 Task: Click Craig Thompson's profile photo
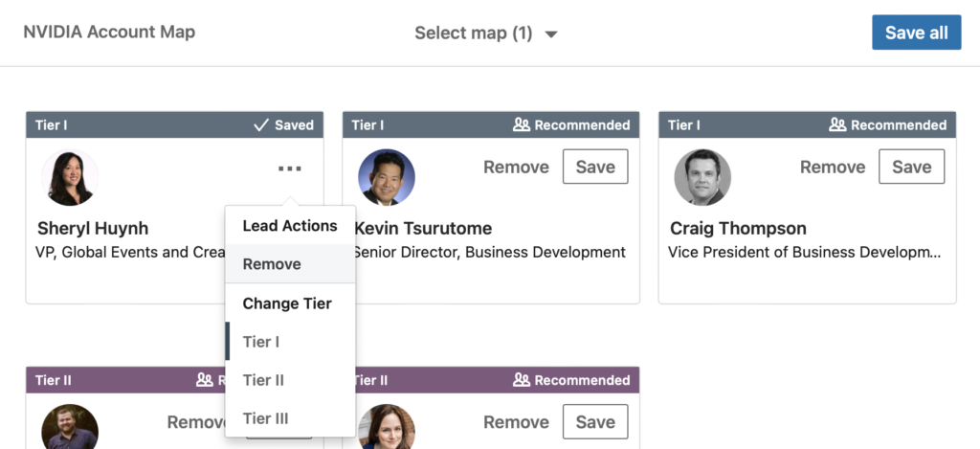tap(702, 177)
